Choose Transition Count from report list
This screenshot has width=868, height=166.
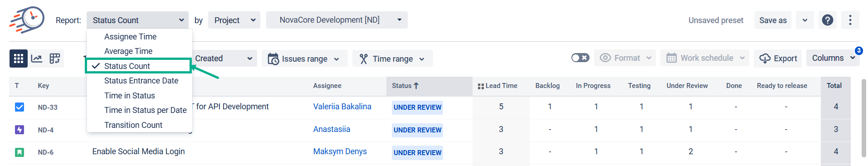click(x=133, y=125)
